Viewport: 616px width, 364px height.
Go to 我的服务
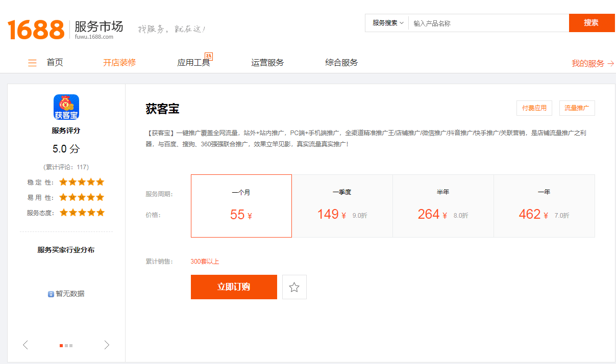[593, 64]
